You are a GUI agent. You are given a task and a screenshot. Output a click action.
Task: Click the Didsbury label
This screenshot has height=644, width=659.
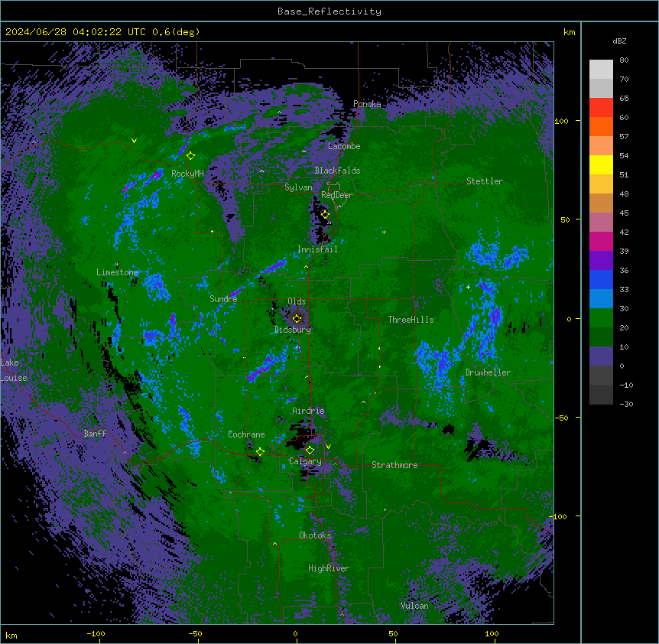[293, 330]
